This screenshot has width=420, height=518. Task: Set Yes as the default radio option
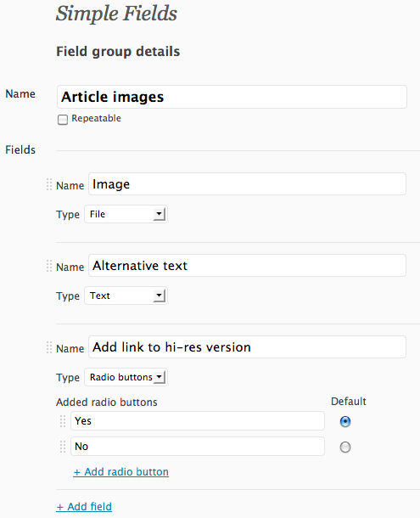345,421
